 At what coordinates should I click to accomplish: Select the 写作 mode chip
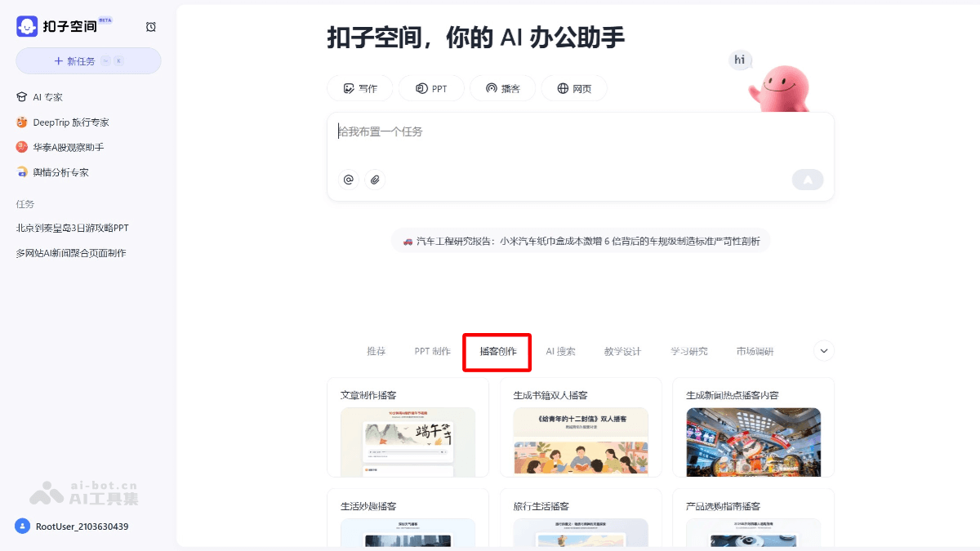tap(359, 87)
